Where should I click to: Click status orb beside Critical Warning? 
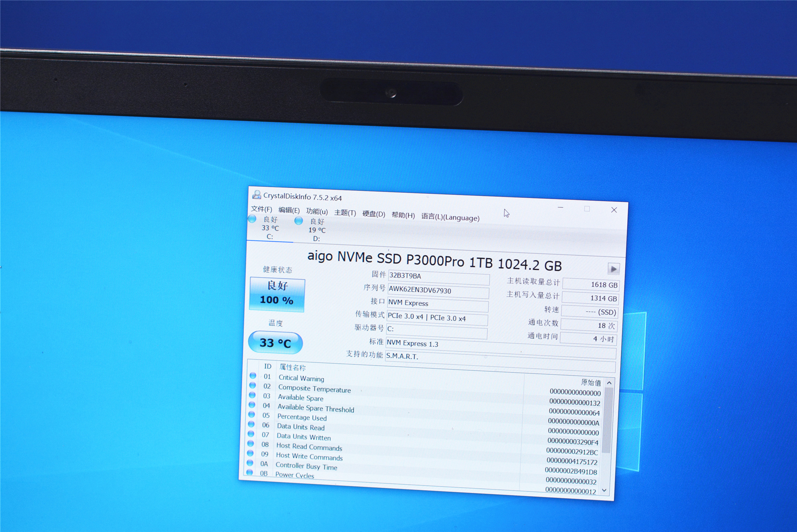[x=253, y=376]
